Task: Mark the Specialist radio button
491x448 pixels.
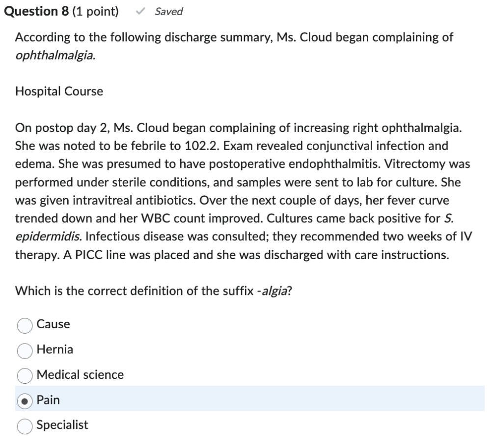Action: click(25, 426)
